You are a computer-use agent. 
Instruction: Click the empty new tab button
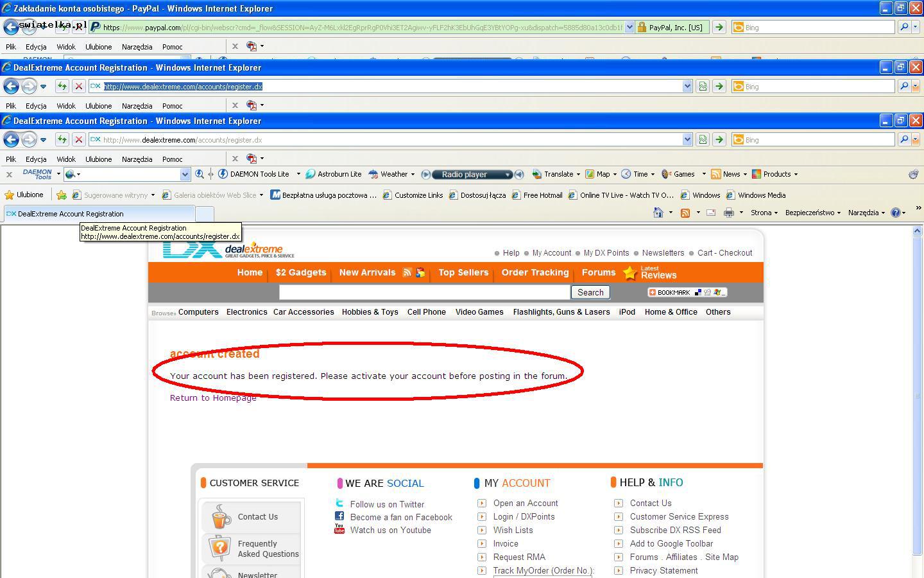click(204, 214)
